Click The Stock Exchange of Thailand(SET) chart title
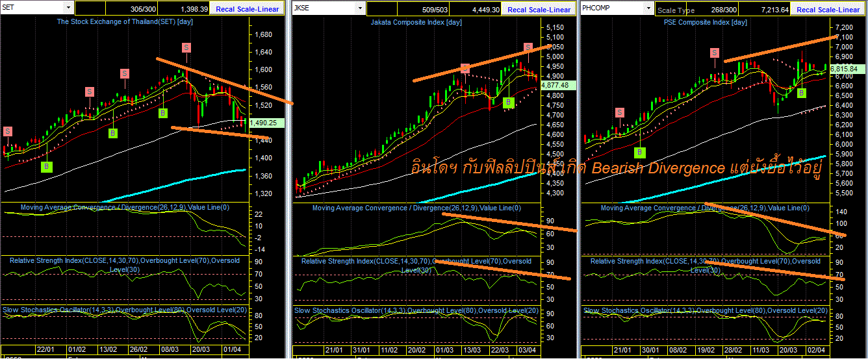 tap(125, 21)
